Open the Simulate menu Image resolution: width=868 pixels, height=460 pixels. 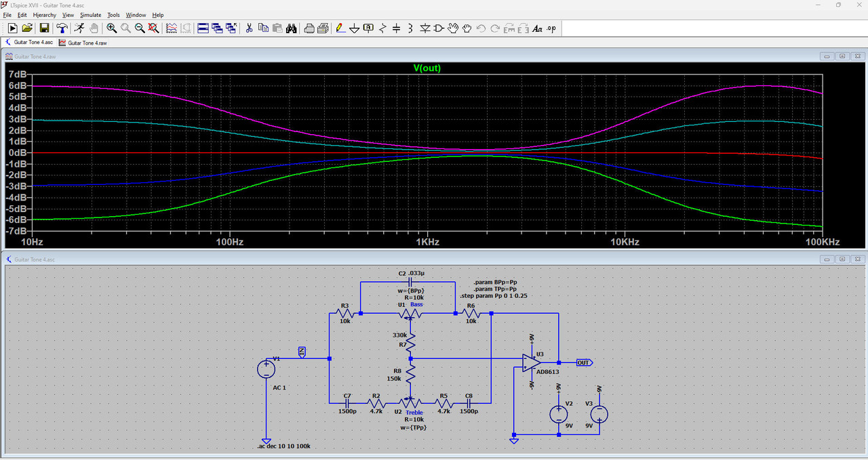pyautogui.click(x=91, y=14)
